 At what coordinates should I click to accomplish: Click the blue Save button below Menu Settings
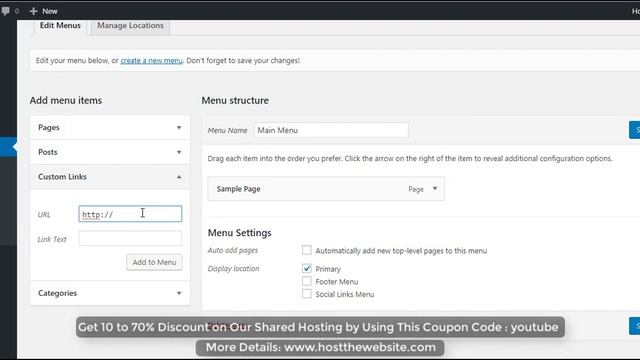(634, 326)
